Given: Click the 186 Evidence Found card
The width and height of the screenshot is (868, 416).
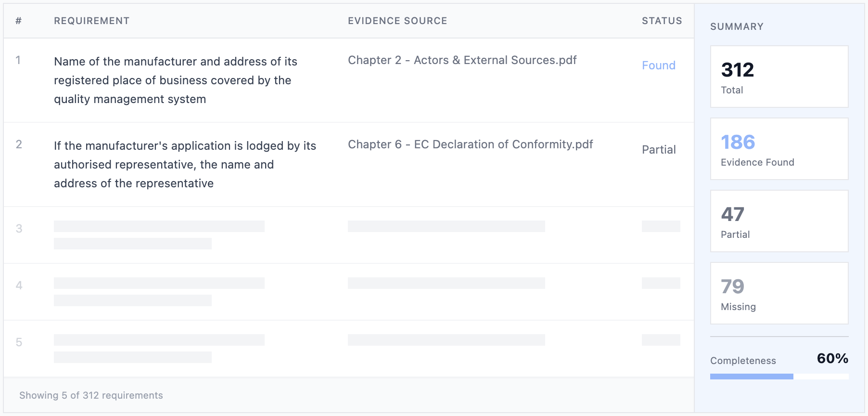Looking at the screenshot, I should [779, 149].
